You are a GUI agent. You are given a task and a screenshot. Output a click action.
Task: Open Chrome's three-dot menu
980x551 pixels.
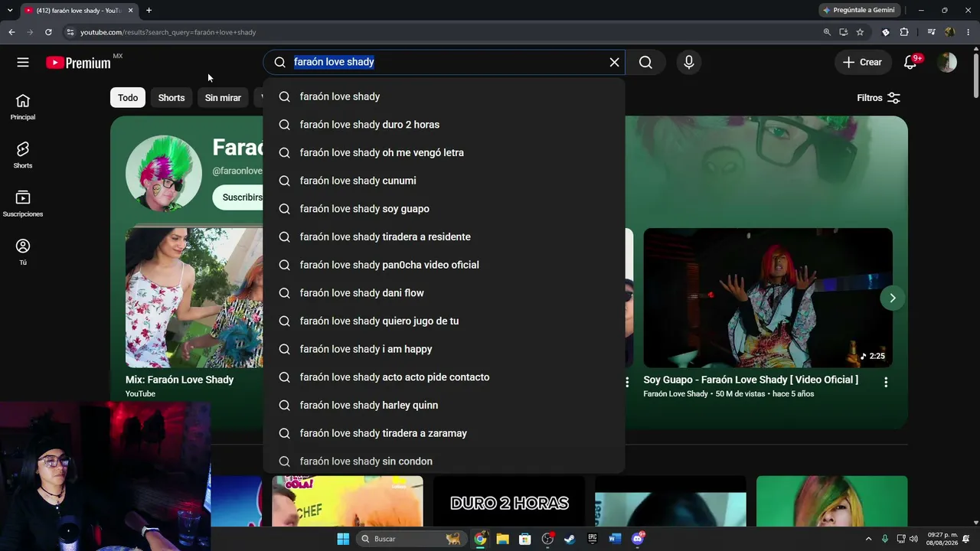[x=969, y=32]
